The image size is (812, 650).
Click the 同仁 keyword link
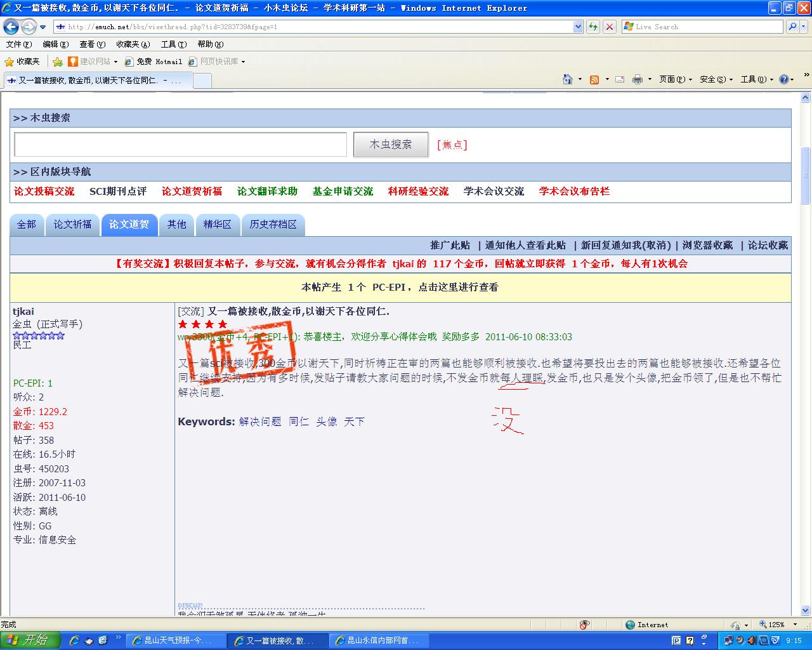tap(299, 421)
